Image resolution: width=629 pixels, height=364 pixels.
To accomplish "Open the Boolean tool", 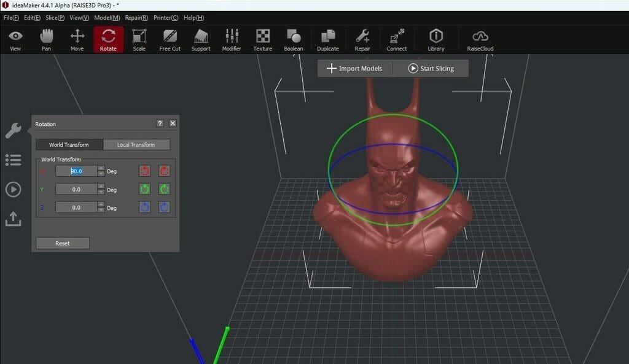I will [x=294, y=40].
